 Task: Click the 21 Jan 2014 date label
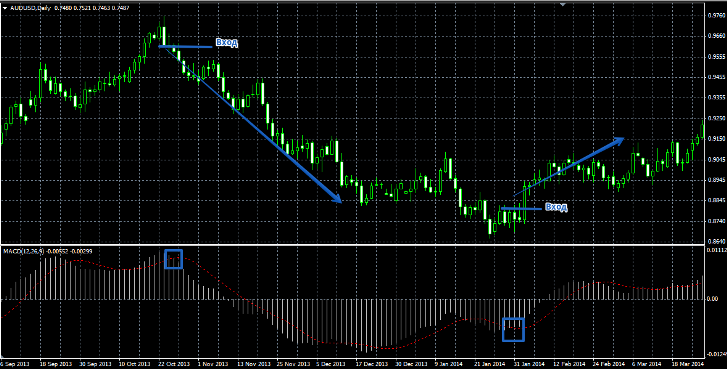(490, 365)
